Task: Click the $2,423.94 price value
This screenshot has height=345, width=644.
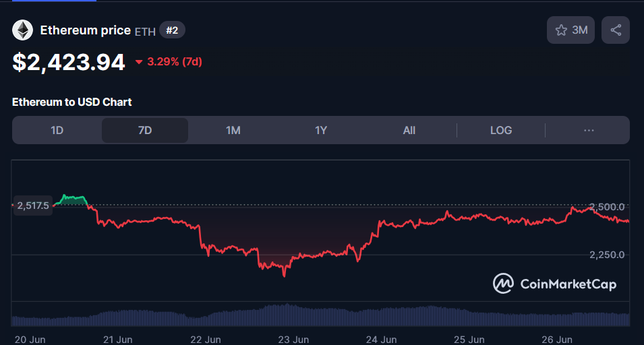Action: 69,63
